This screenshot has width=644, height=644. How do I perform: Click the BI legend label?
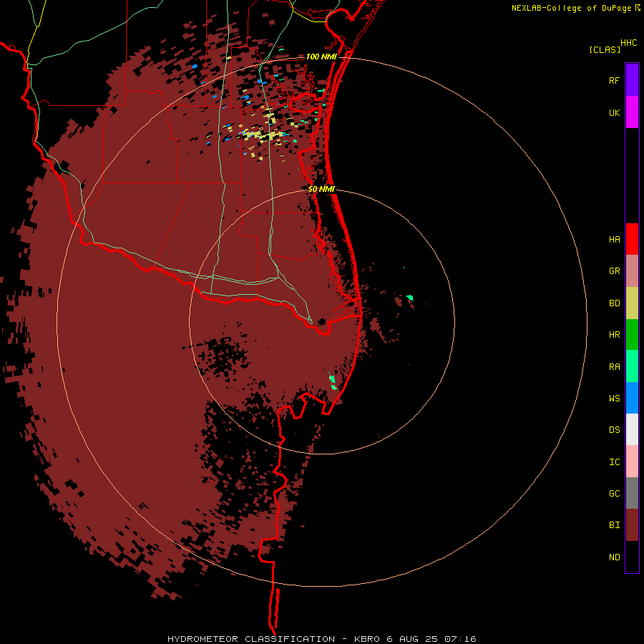(x=614, y=525)
